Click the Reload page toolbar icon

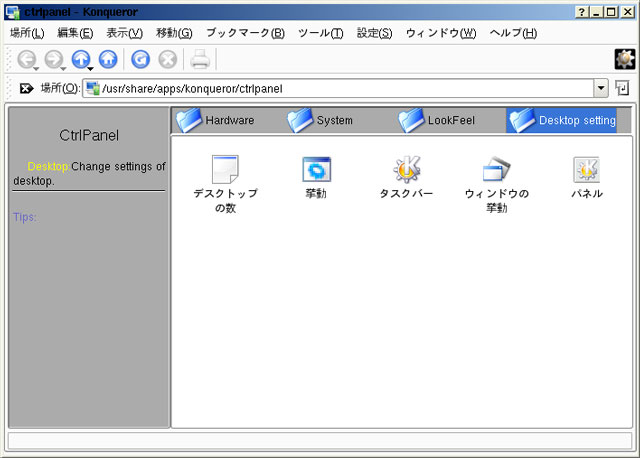[x=141, y=59]
